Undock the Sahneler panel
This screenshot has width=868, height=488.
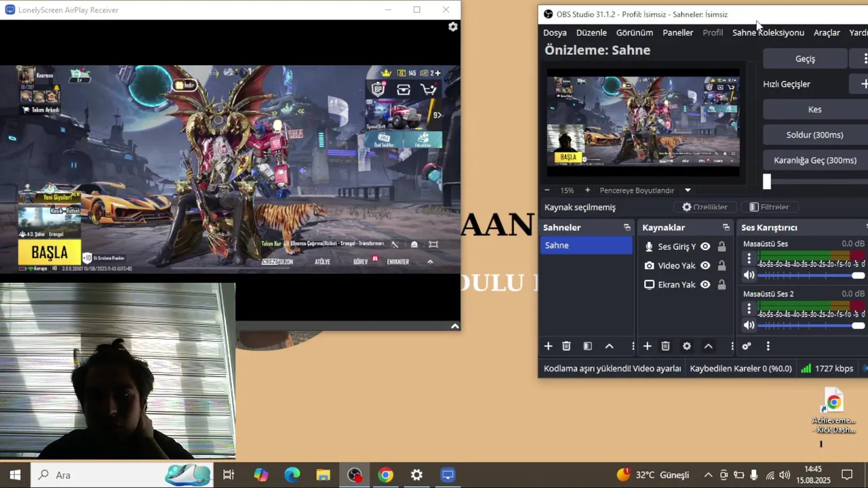point(627,228)
